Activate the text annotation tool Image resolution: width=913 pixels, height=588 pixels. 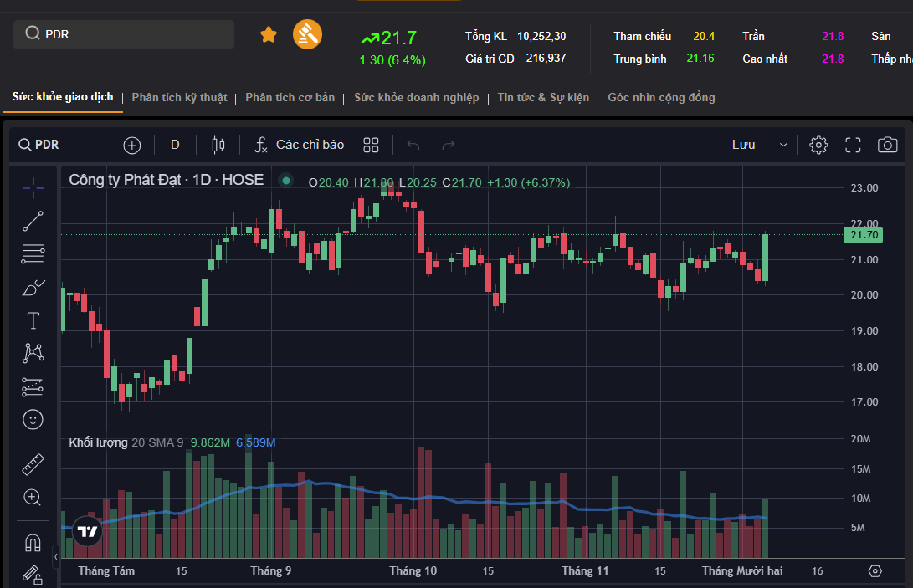[x=33, y=320]
